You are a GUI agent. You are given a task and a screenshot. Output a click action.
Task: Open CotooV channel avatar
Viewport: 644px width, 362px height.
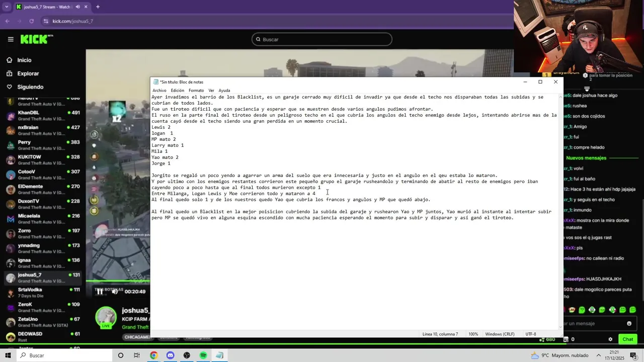tap(11, 175)
